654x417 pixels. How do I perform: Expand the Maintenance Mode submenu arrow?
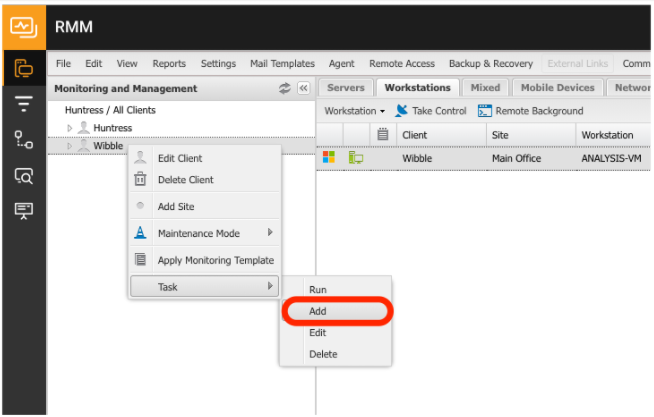pos(270,232)
